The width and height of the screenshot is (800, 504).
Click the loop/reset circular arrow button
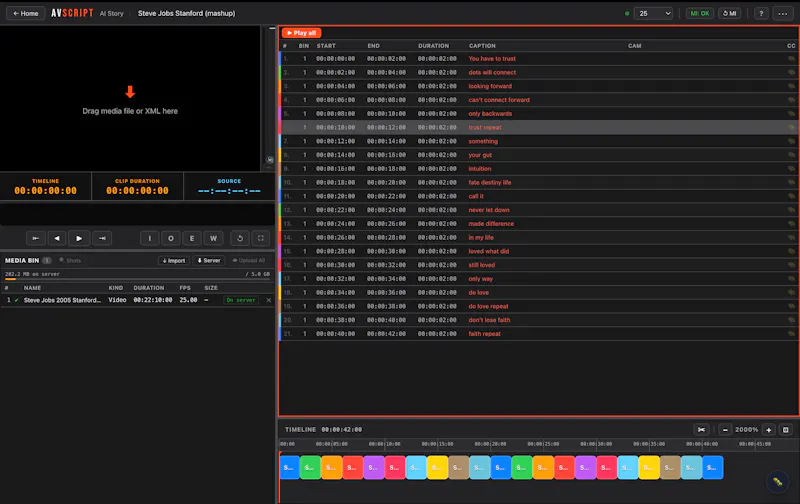pyautogui.click(x=240, y=238)
